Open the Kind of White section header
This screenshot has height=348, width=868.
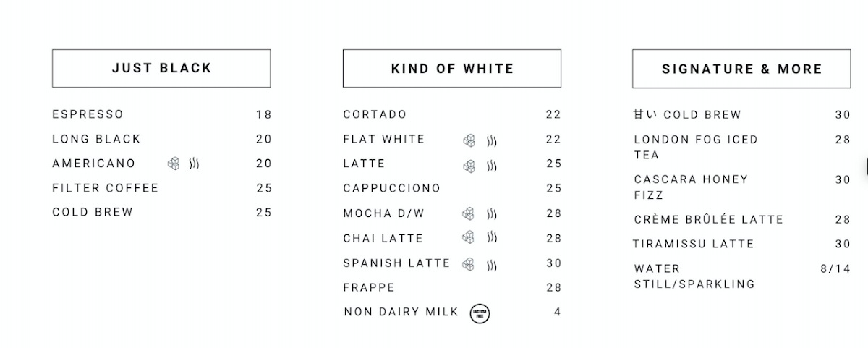coord(452,69)
